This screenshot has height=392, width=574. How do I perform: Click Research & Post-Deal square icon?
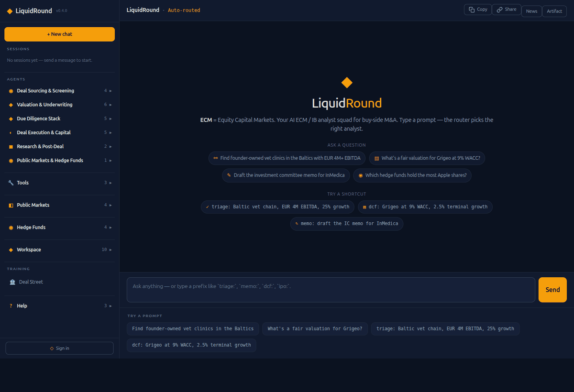coord(11,146)
